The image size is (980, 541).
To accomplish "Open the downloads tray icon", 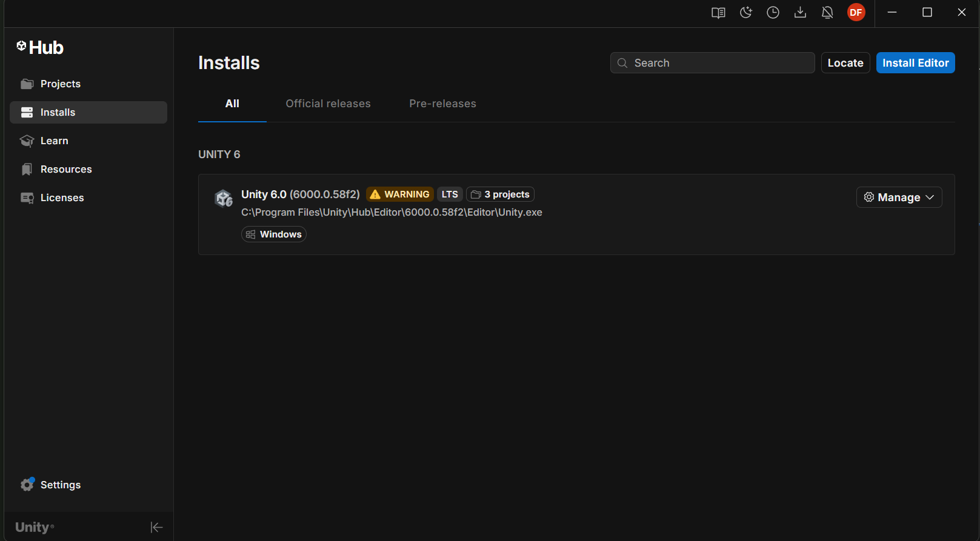I will pos(800,13).
